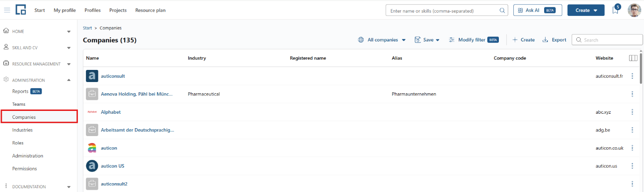Open Projects in top navigation
The image size is (644, 192).
pyautogui.click(x=118, y=10)
